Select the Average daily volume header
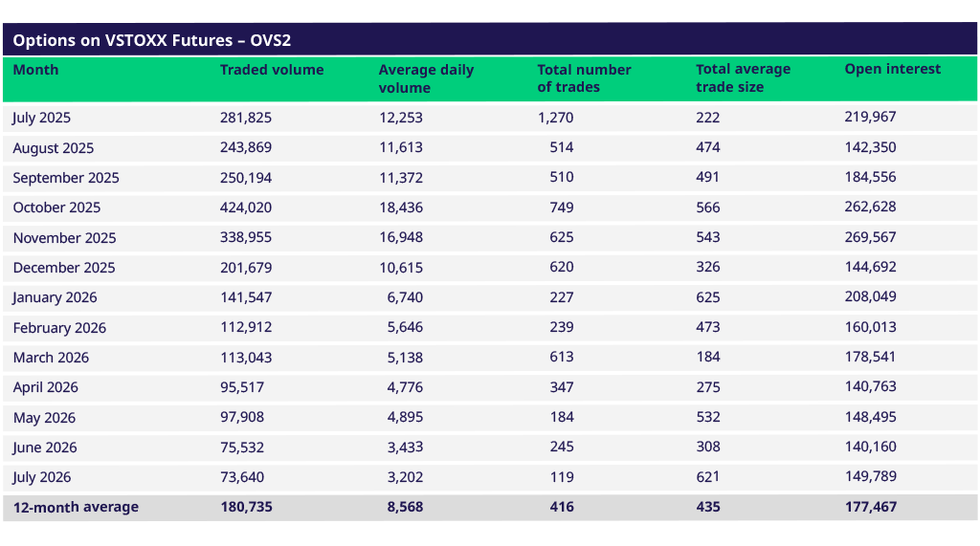The width and height of the screenshot is (980, 546). tap(426, 78)
